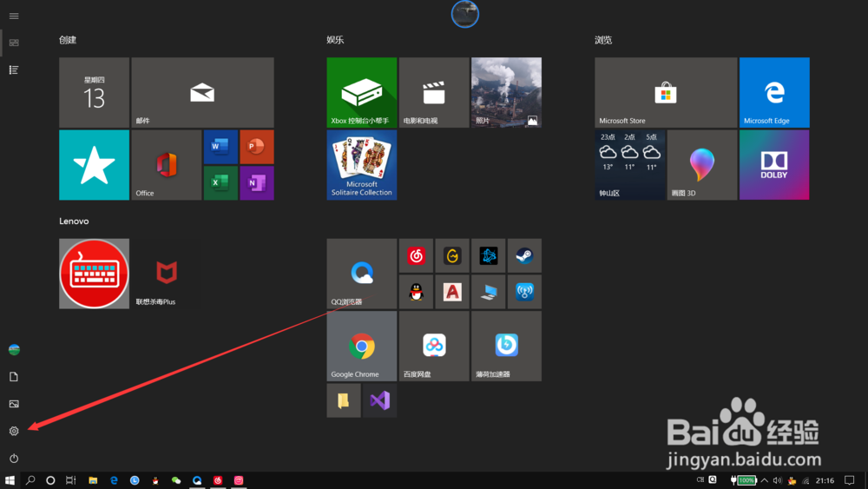
Task: Open Settings from the Start sidebar gear
Action: click(14, 431)
